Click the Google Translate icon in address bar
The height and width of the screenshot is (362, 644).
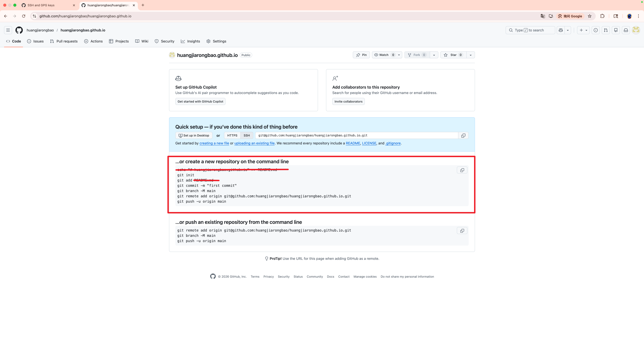coord(543,16)
